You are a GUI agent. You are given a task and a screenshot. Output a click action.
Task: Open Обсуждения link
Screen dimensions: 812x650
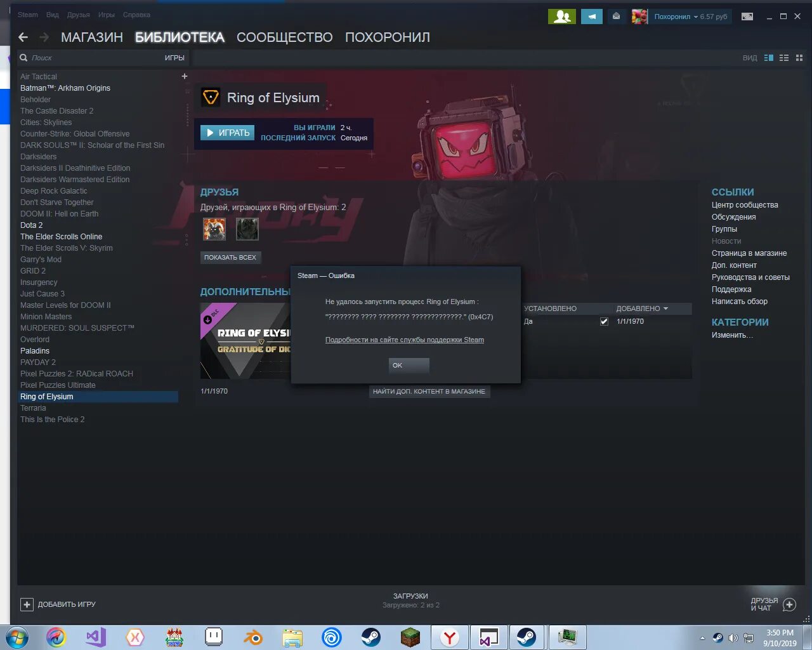(733, 217)
